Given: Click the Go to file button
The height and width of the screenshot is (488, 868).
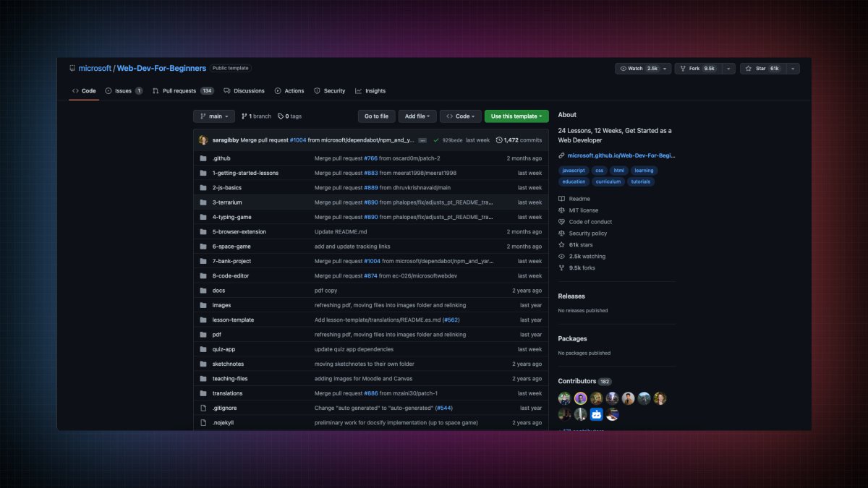Looking at the screenshot, I should click(x=376, y=116).
